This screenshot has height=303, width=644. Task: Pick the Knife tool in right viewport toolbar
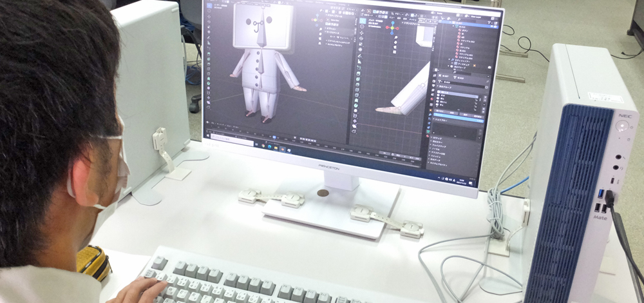pyautogui.click(x=357, y=95)
